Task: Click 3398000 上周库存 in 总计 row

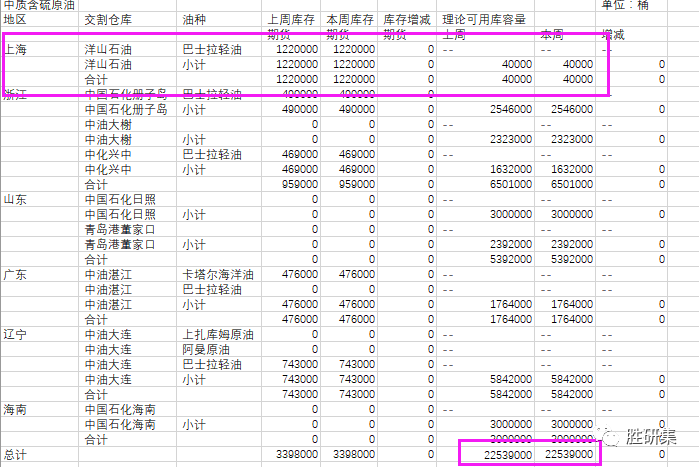Action: [x=297, y=455]
